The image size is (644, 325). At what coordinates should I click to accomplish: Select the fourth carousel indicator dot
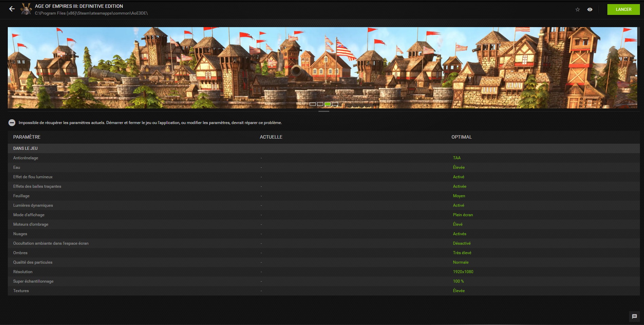[335, 104]
